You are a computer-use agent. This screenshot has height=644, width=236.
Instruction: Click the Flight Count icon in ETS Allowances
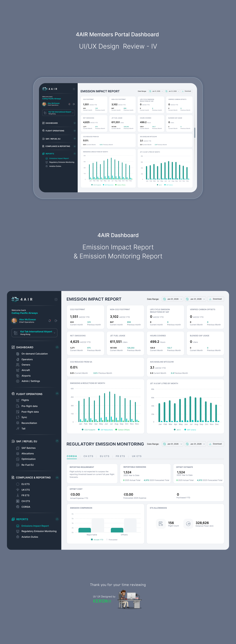tap(161, 524)
